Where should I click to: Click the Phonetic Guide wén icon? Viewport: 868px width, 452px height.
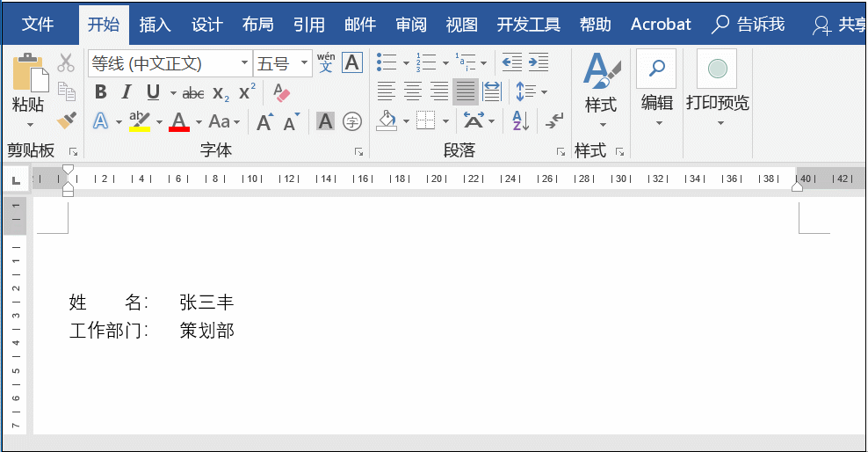pos(326,63)
